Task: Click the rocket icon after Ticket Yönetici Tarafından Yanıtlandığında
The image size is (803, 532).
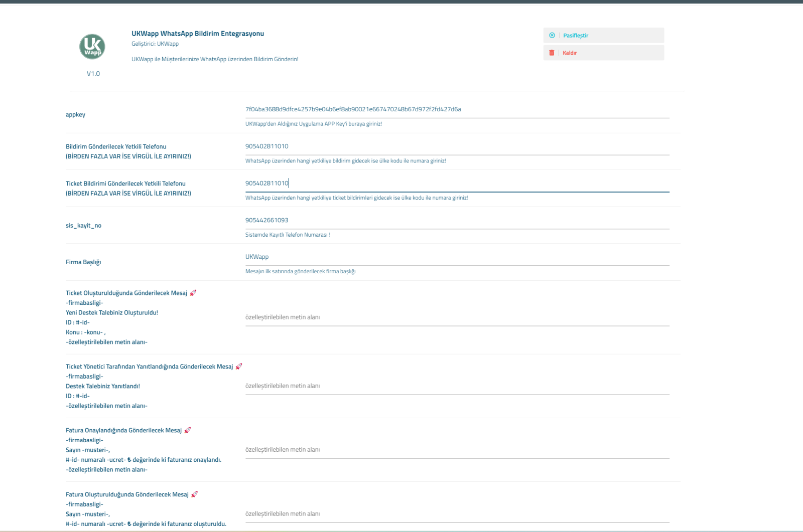Action: tap(239, 367)
